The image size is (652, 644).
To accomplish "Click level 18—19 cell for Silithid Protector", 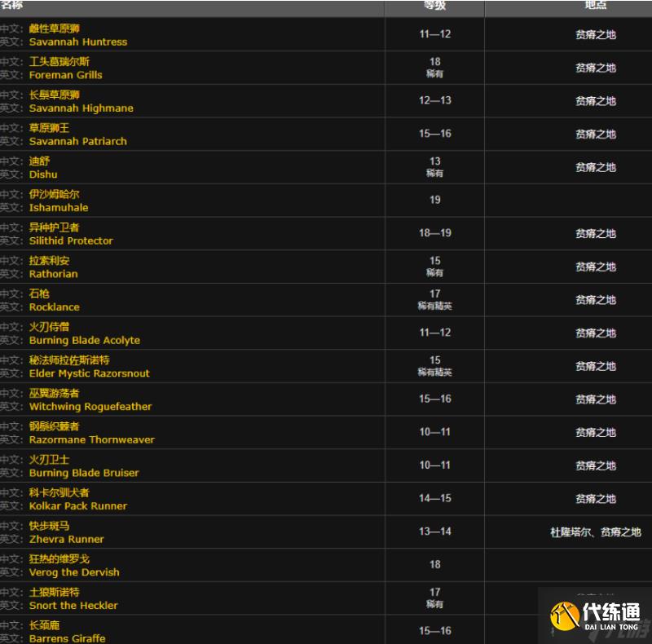I will [435, 233].
